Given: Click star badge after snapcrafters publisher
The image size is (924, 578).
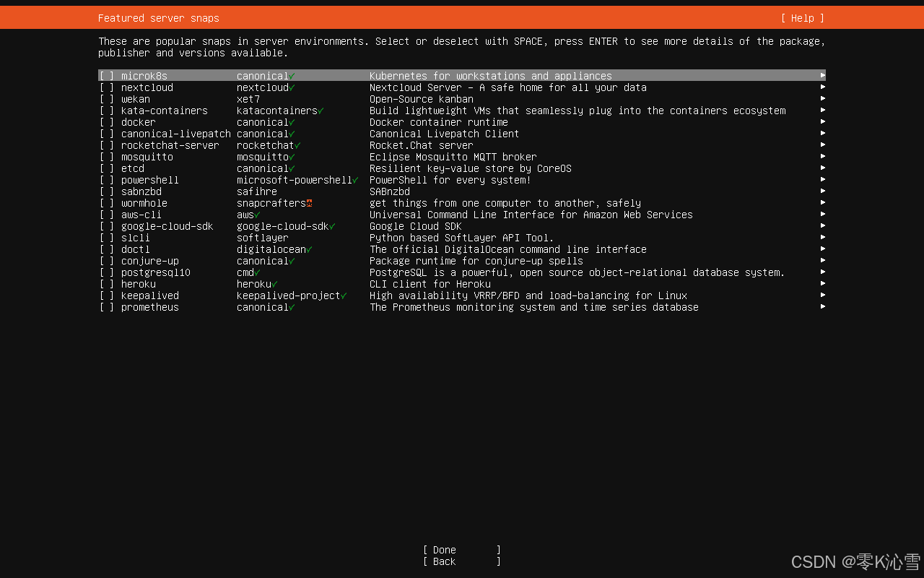Looking at the screenshot, I should tap(309, 203).
